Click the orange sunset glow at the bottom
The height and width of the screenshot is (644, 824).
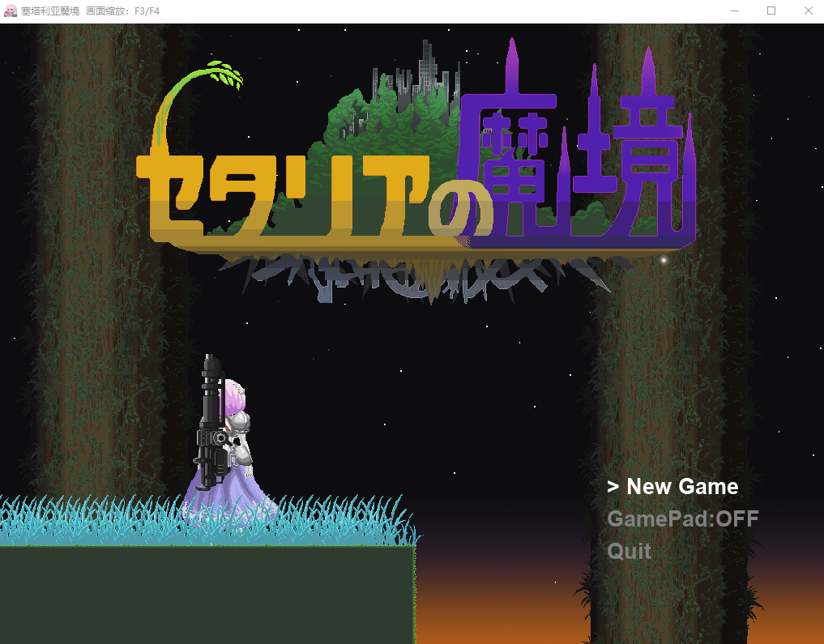point(502,608)
